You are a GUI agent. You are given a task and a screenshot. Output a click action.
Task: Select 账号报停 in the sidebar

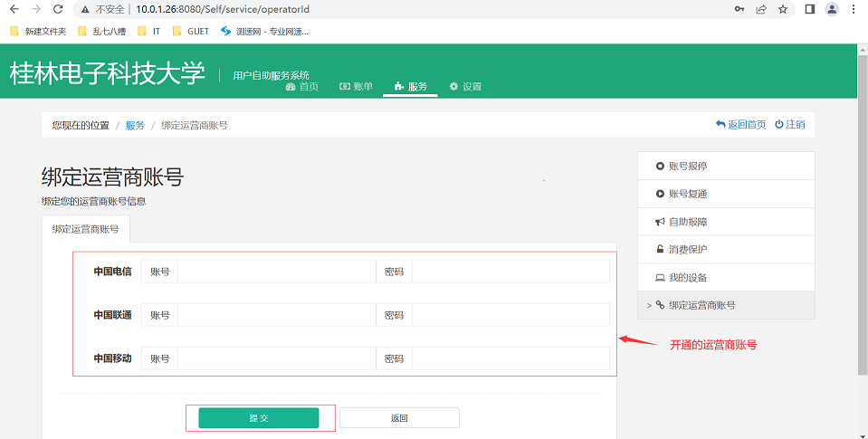pyautogui.click(x=687, y=167)
